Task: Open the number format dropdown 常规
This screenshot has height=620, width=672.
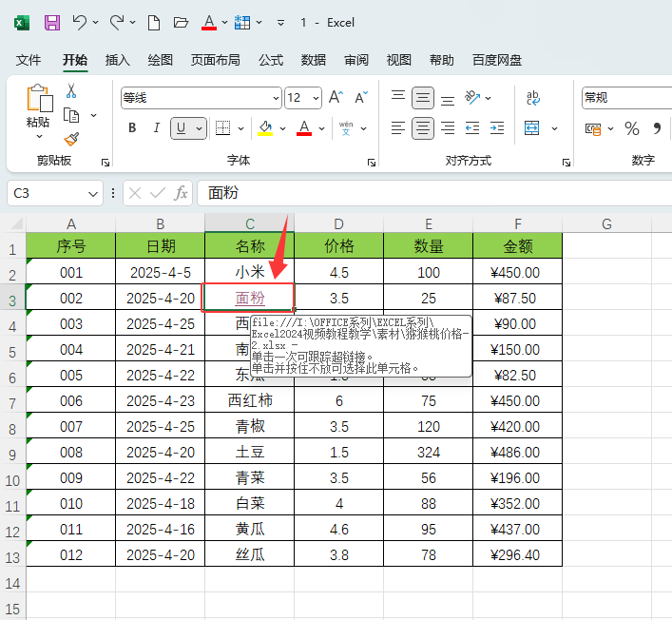Action: (626, 98)
